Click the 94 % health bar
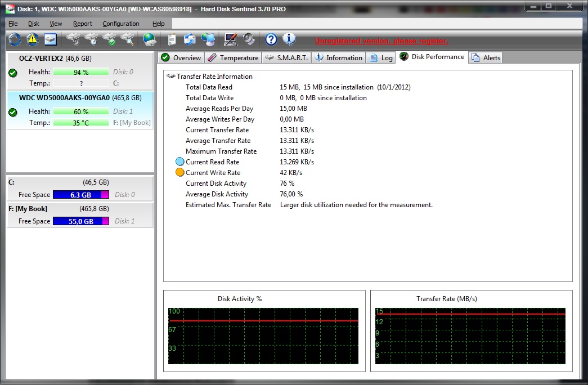Screen dimensions: 588x385 pyautogui.click(x=81, y=72)
